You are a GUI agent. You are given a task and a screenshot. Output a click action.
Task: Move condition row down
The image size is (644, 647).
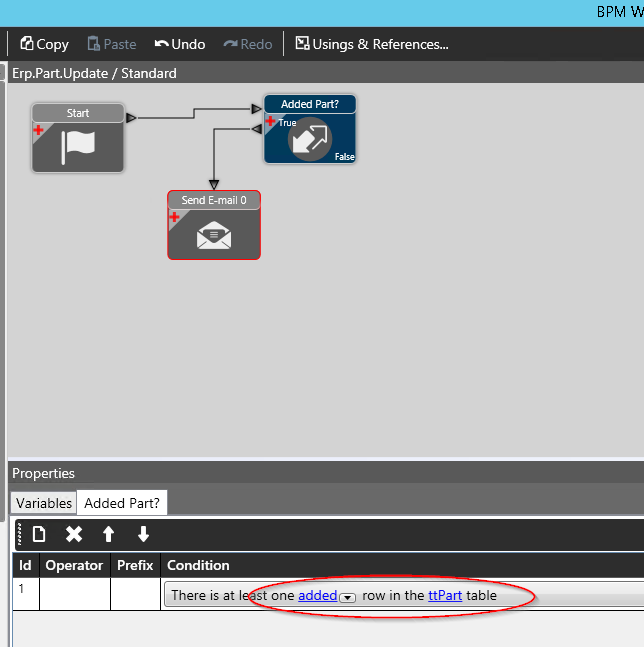coord(143,534)
